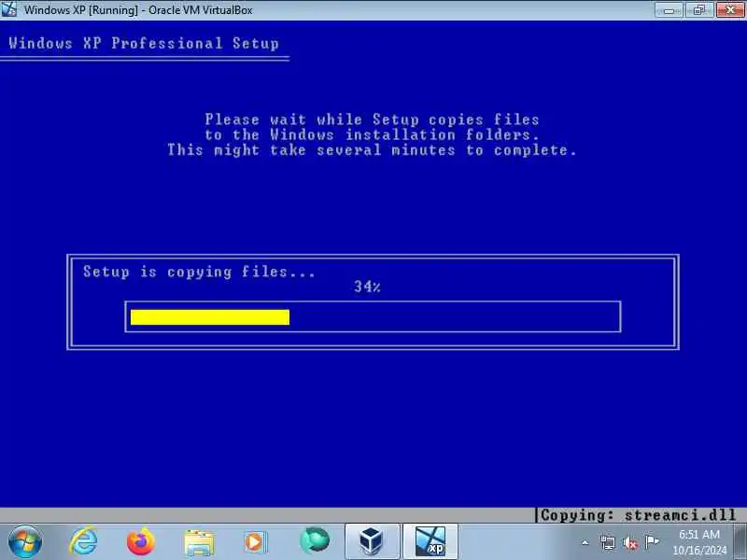Switch to the Windows XP VM taskbar button
This screenshot has height=560, width=747.
pos(430,541)
